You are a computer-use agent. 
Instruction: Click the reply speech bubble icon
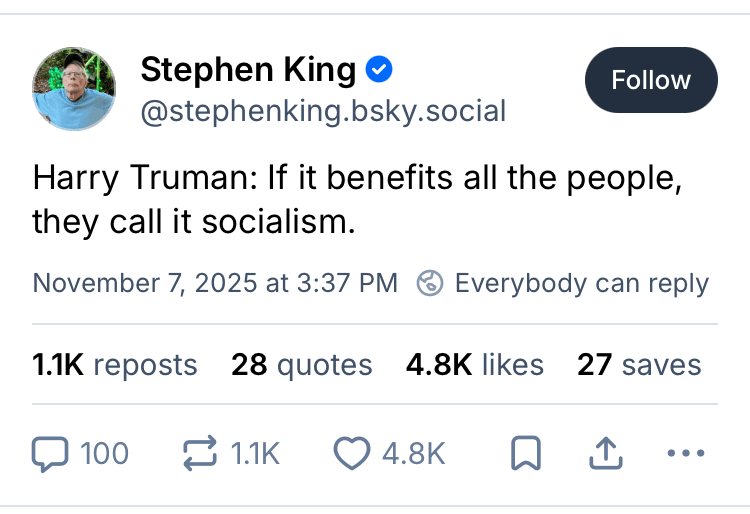coord(49,454)
